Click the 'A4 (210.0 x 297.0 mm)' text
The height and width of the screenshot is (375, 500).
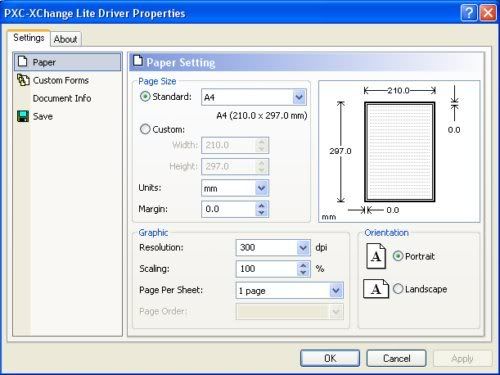(x=262, y=116)
